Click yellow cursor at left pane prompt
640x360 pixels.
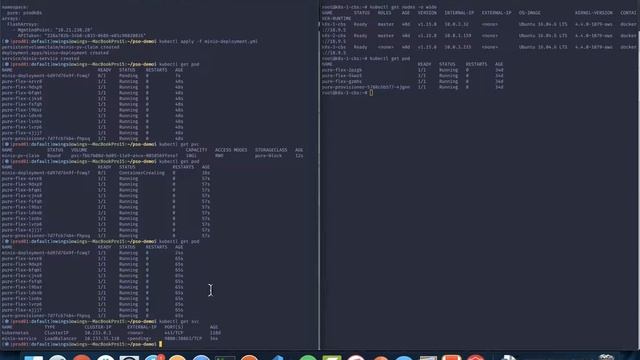(x=160, y=344)
